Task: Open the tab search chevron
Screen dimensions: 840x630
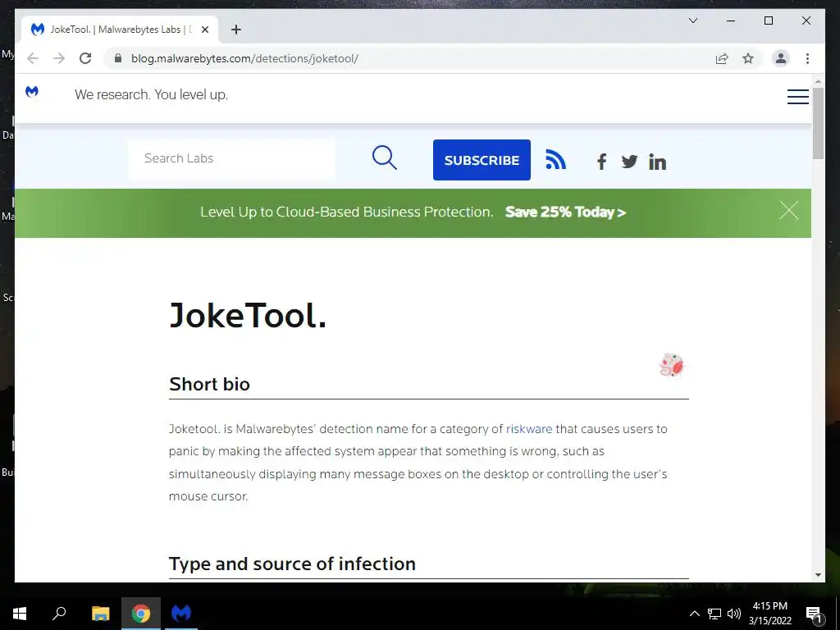Action: tap(692, 21)
